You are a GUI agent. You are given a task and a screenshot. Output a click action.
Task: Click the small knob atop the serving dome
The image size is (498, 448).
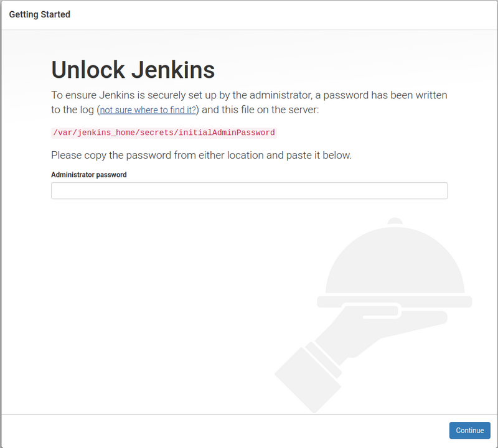(x=394, y=222)
